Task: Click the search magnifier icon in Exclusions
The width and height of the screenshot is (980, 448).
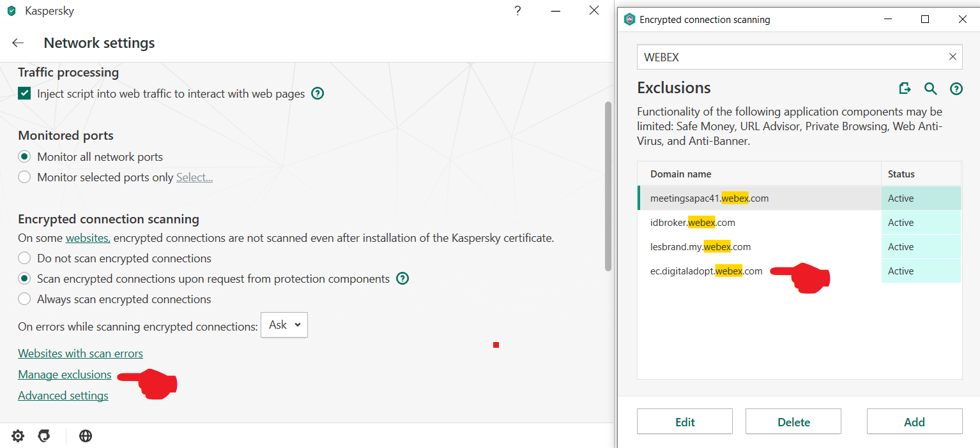Action: pyautogui.click(x=931, y=88)
